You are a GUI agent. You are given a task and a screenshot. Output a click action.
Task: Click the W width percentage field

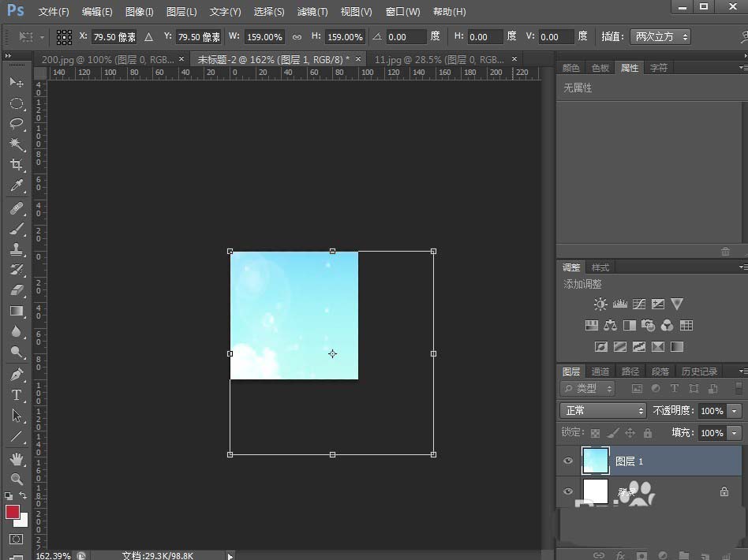tap(265, 37)
